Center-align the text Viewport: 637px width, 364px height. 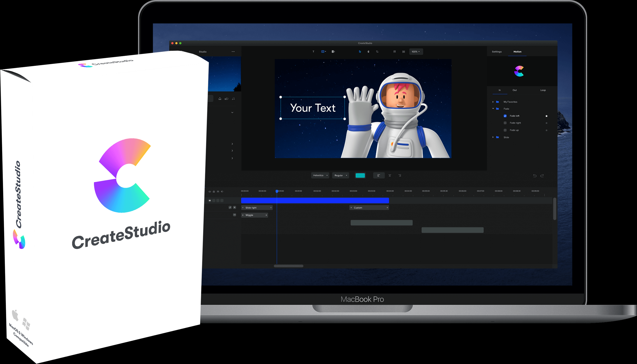click(x=390, y=175)
